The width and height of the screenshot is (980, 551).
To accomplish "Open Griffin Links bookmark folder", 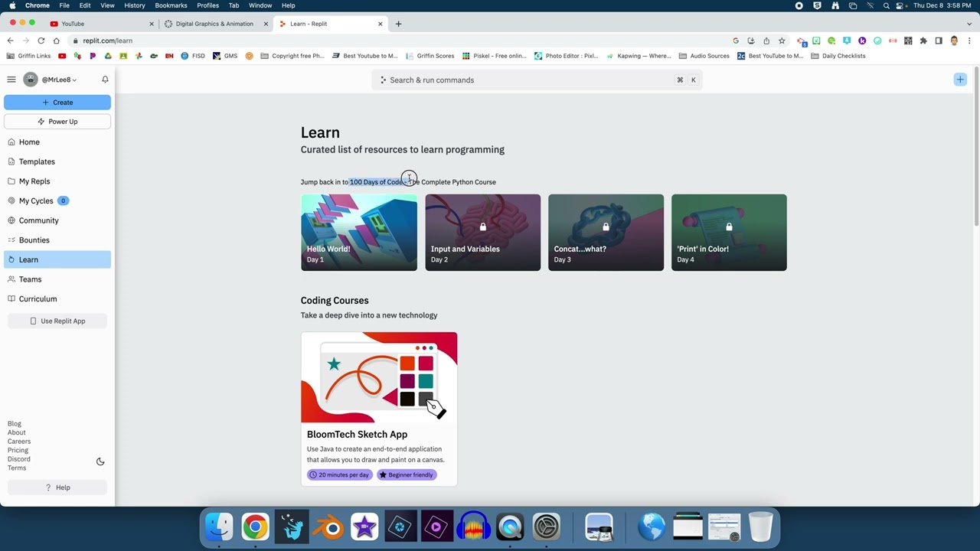I will tap(29, 56).
